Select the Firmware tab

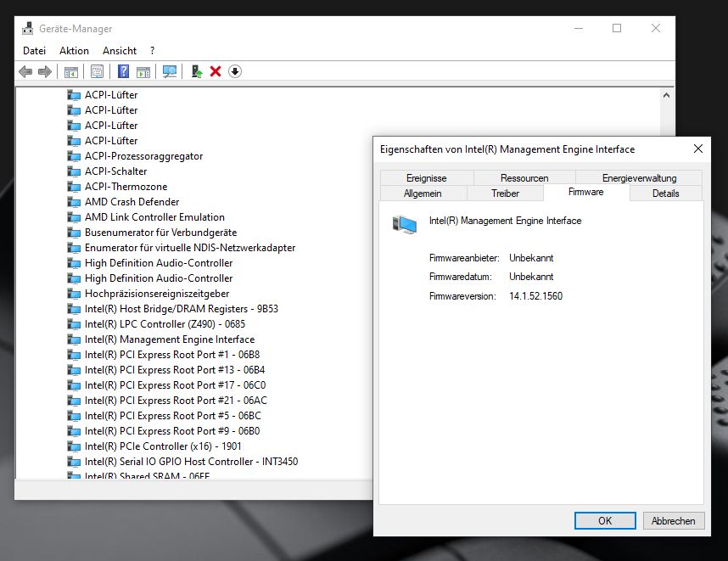(586, 192)
